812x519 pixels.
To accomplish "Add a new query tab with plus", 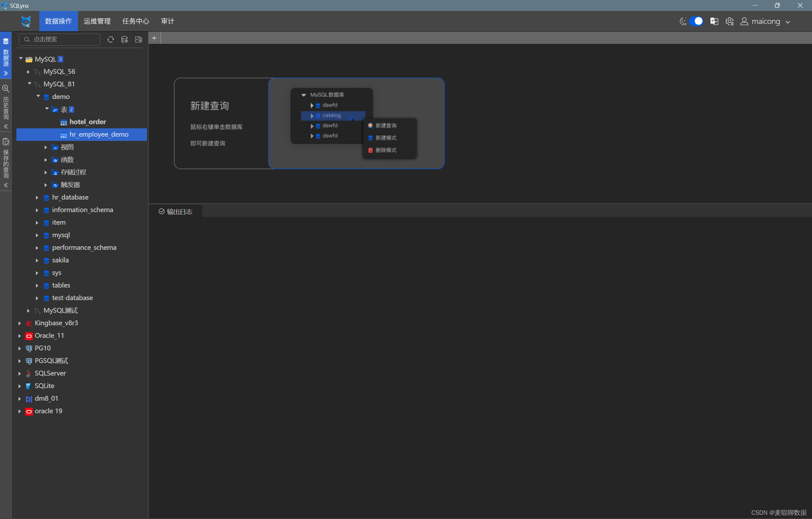I will pyautogui.click(x=154, y=38).
